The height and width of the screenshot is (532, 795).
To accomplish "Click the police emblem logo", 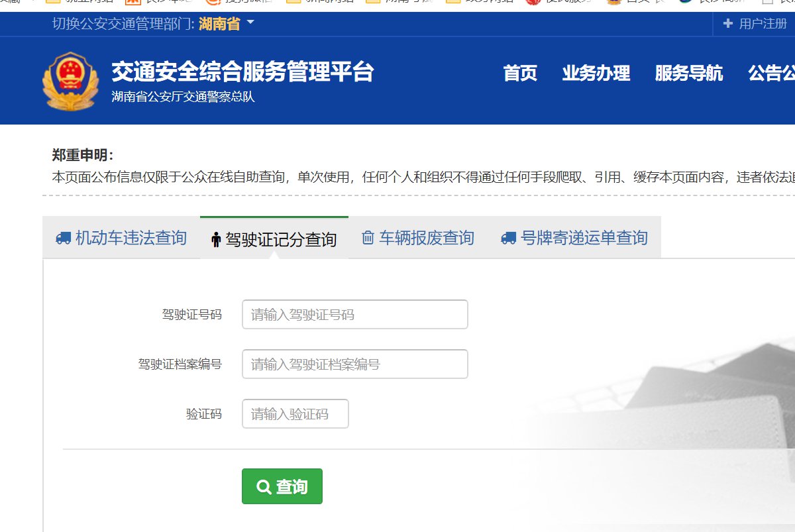I will coord(70,81).
